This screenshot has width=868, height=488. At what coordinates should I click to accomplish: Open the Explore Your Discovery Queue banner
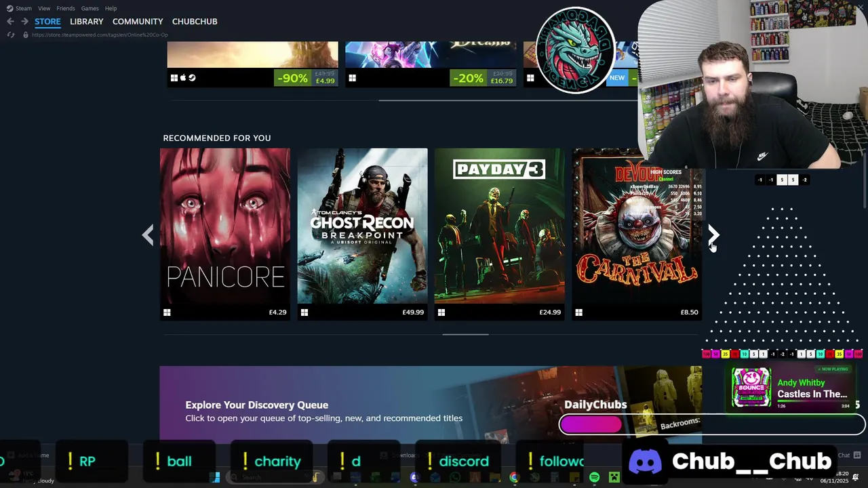[x=431, y=405]
